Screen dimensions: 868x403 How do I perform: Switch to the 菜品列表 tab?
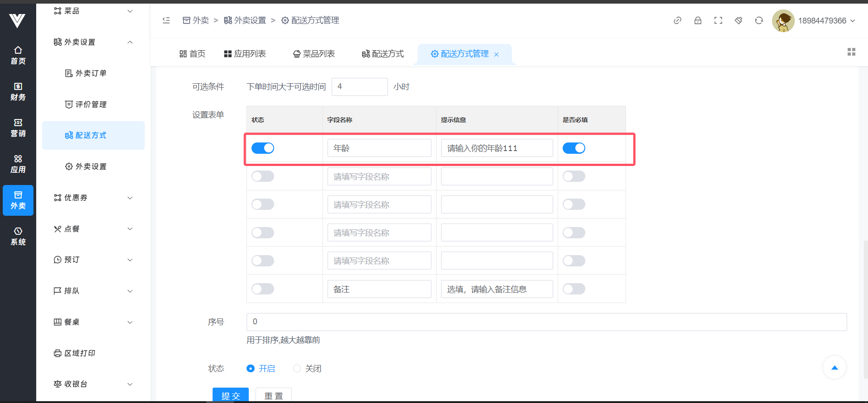click(x=314, y=54)
